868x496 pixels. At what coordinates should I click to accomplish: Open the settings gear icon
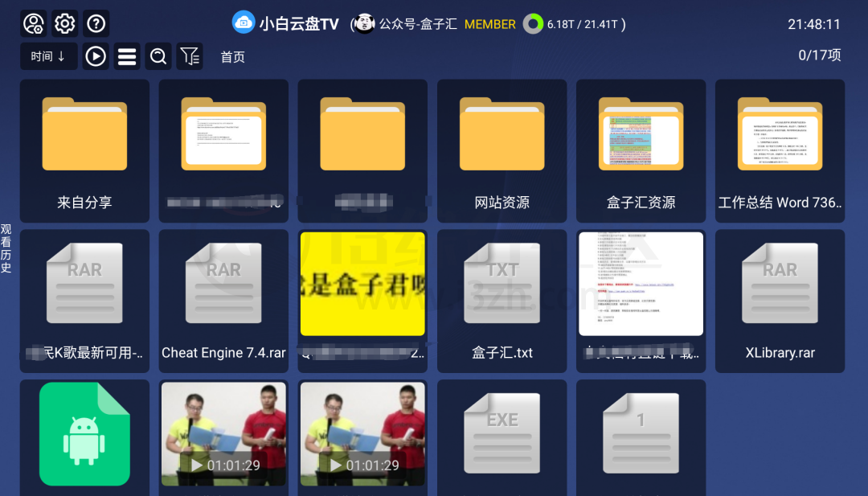tap(65, 24)
